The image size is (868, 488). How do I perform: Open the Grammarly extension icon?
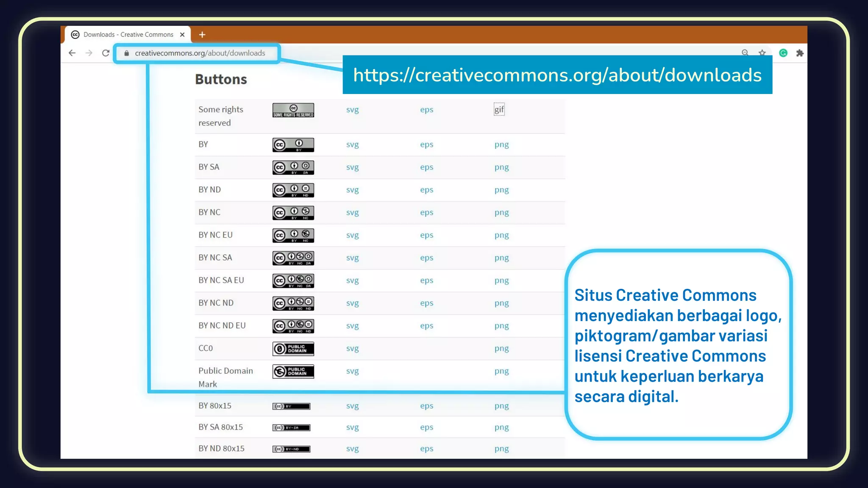coord(783,53)
